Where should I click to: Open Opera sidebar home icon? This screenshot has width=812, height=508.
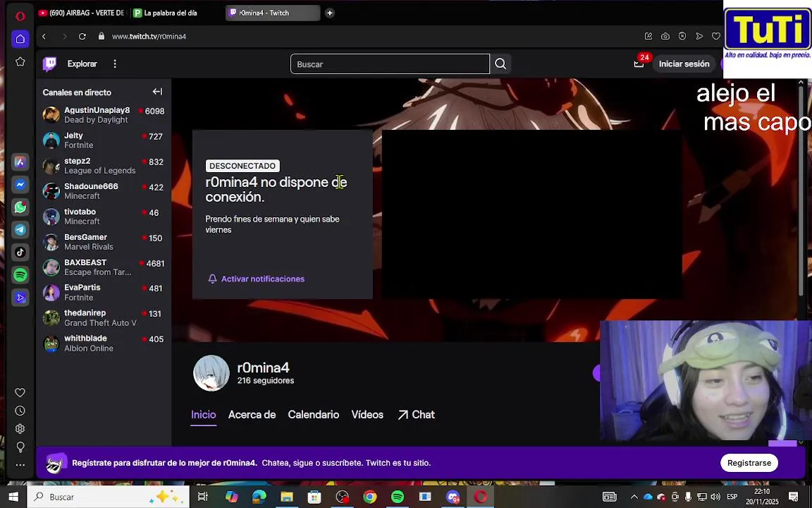coord(20,39)
